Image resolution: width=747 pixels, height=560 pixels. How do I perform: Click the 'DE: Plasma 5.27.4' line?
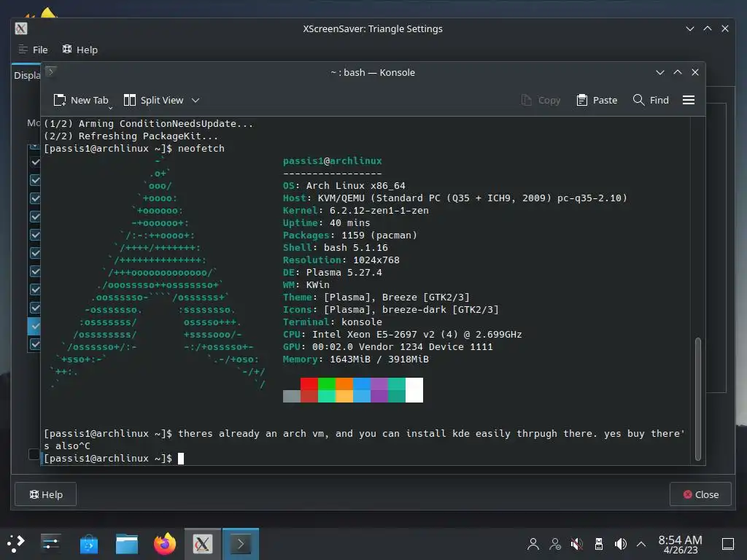coord(333,273)
